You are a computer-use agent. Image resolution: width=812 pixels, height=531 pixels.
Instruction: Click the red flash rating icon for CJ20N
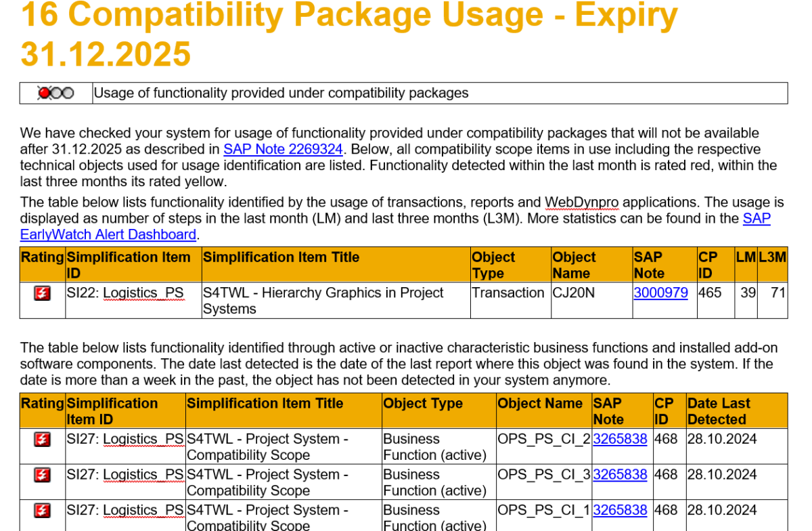tap(42, 293)
